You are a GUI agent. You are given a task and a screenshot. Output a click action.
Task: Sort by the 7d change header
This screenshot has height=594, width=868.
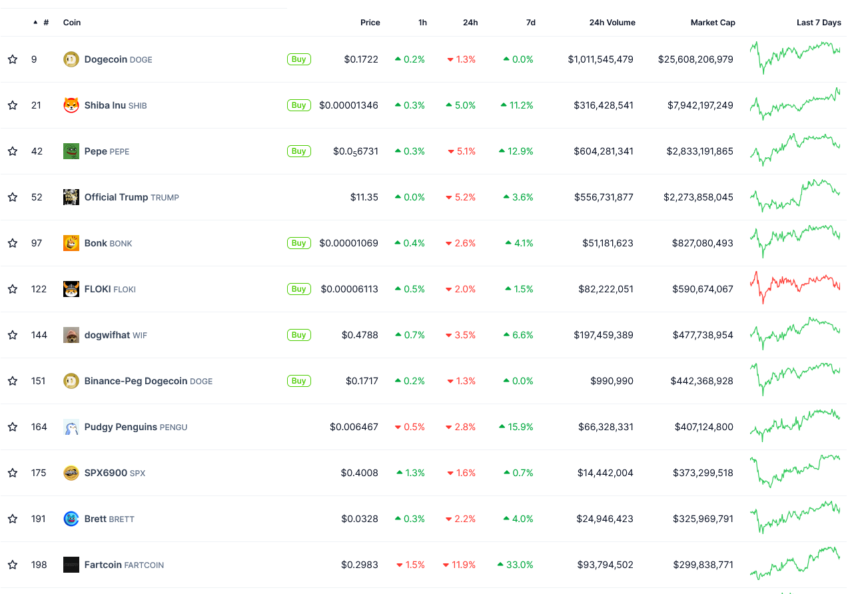pyautogui.click(x=530, y=23)
